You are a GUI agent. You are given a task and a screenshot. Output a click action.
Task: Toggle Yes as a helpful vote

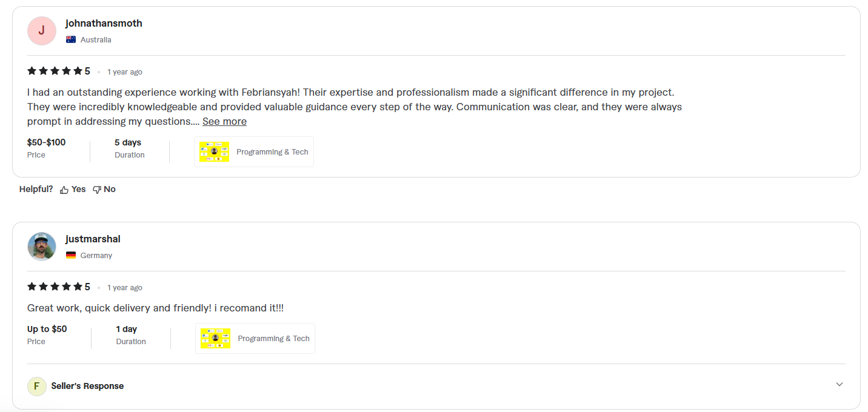click(72, 189)
